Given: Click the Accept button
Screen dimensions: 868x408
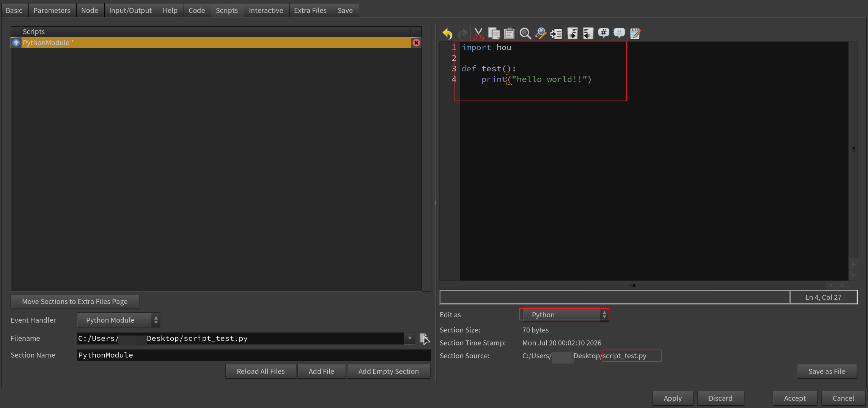Looking at the screenshot, I should tap(795, 398).
